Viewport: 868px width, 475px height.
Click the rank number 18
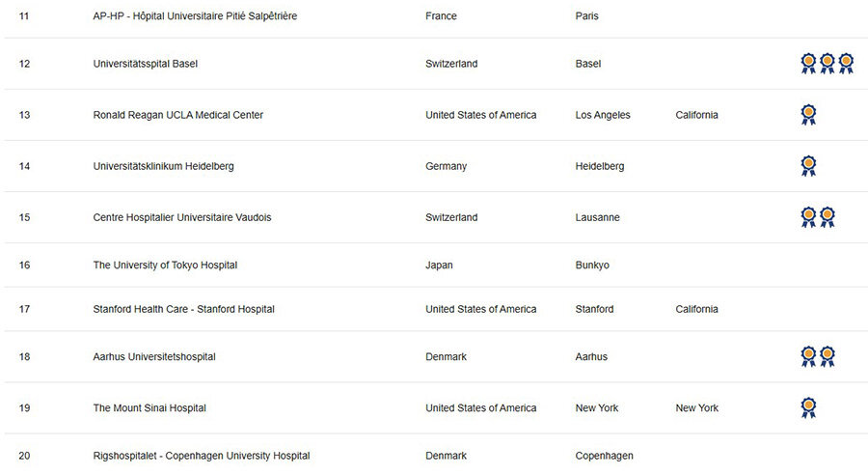[x=24, y=356]
